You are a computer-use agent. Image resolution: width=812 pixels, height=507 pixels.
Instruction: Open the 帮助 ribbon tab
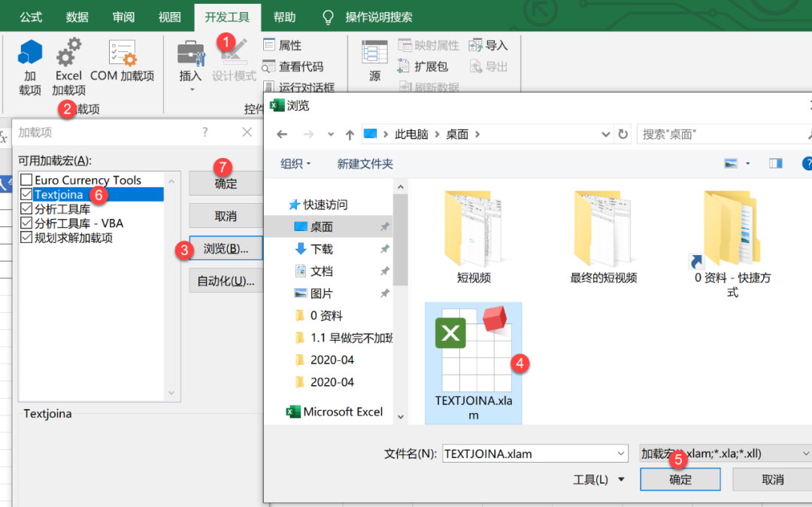284,16
